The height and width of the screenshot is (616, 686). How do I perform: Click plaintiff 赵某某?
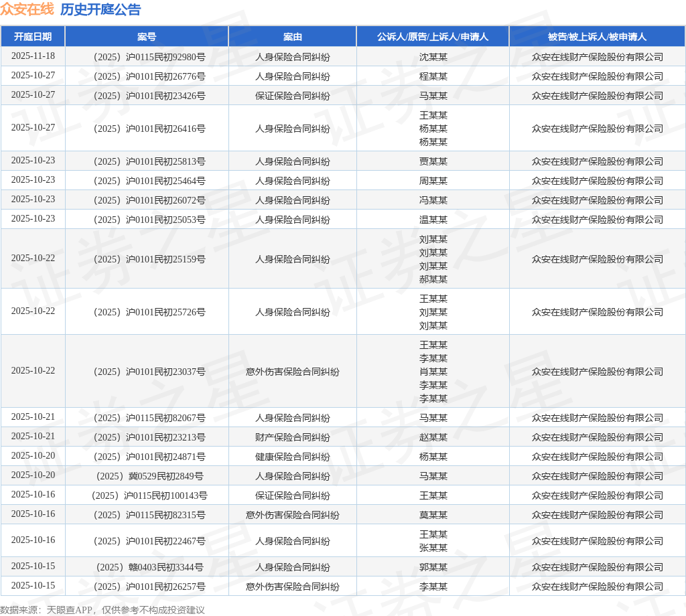click(433, 437)
